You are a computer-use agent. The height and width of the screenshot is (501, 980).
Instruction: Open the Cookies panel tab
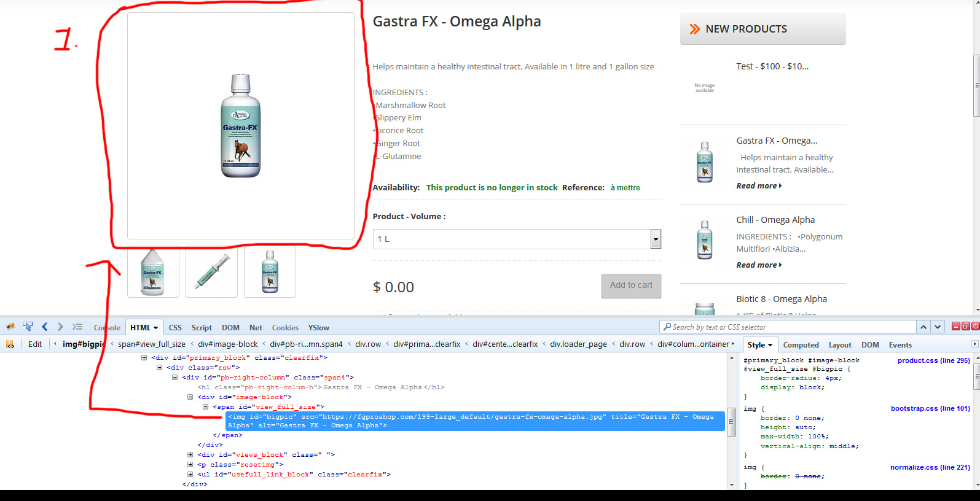(x=285, y=328)
